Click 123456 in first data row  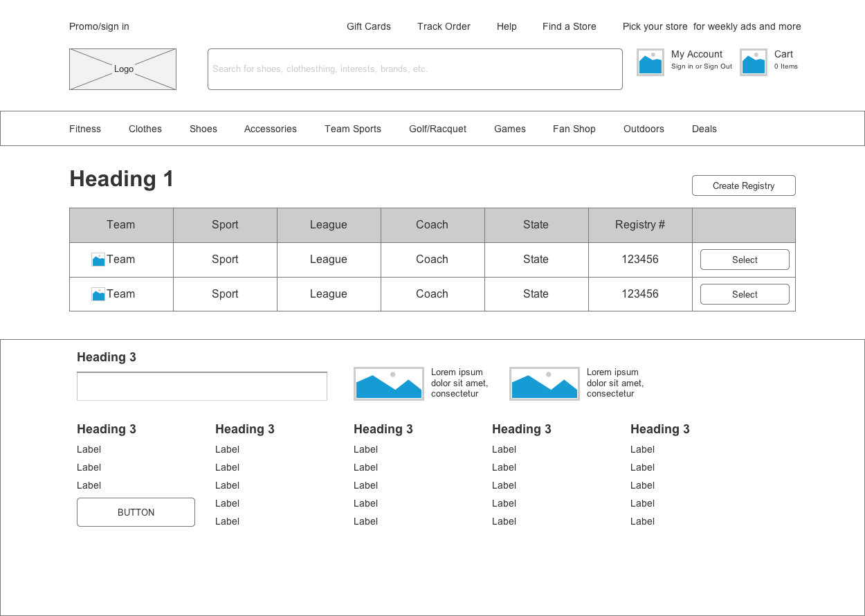(x=640, y=260)
